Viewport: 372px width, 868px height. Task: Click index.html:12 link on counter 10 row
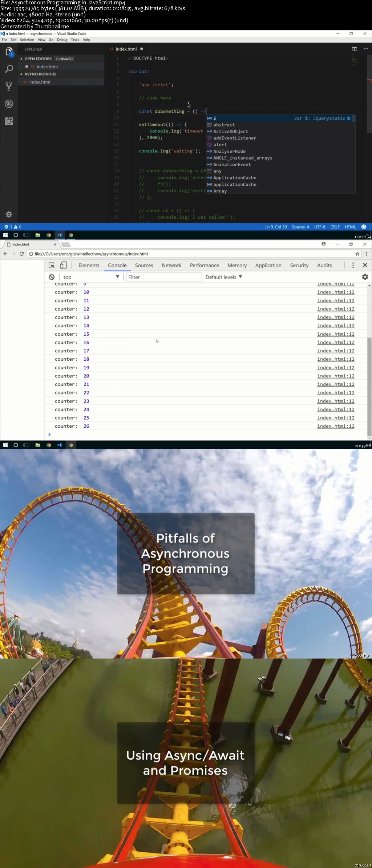point(336,292)
